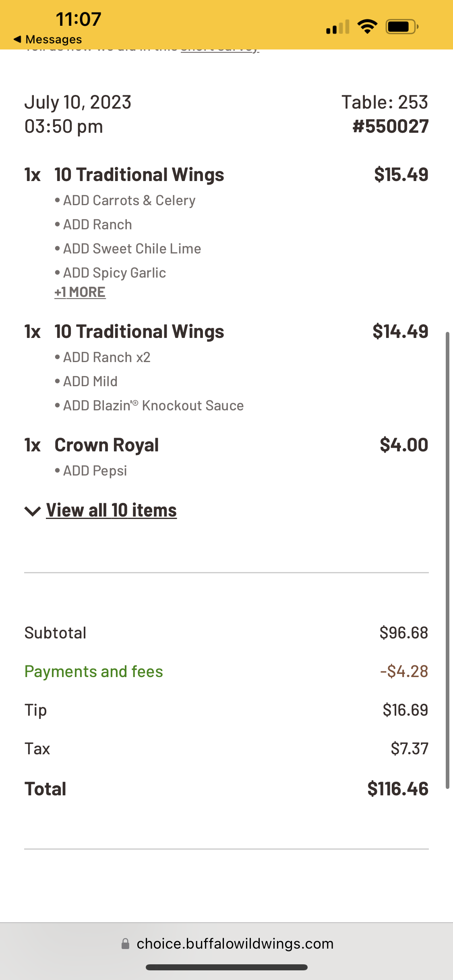Click the page scrollbar on the right
This screenshot has width=453, height=980.
click(x=447, y=559)
